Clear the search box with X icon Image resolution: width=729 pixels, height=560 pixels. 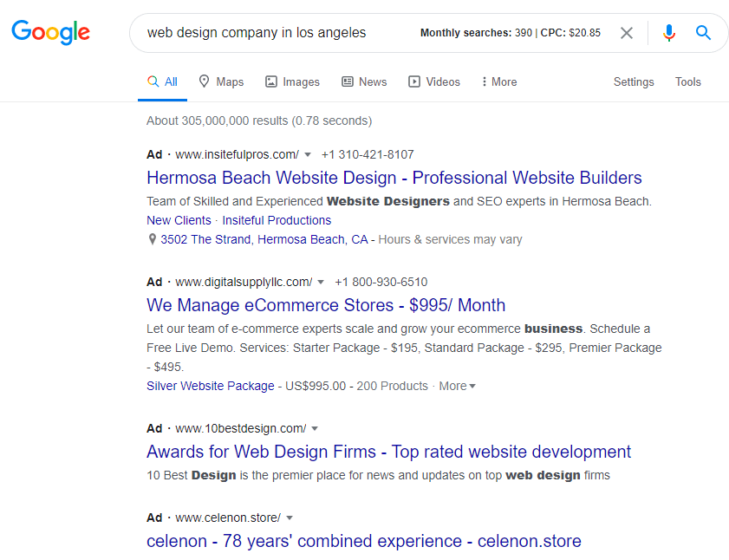click(x=626, y=33)
